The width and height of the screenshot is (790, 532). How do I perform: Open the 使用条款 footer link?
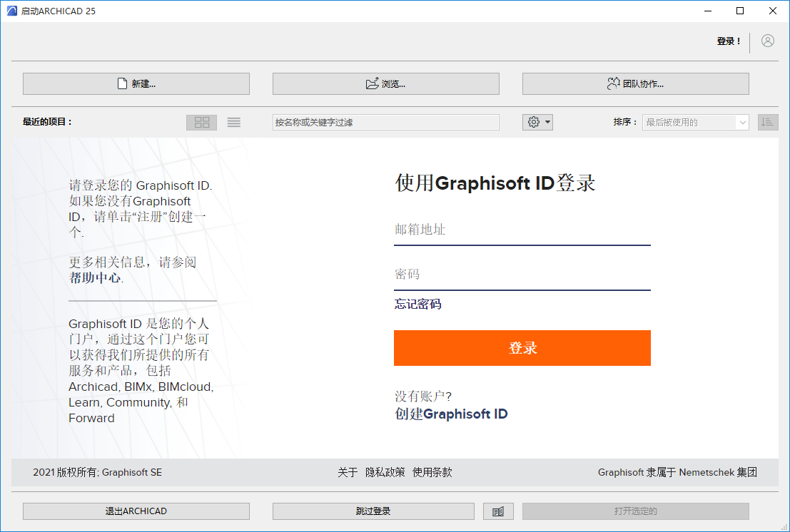point(432,472)
